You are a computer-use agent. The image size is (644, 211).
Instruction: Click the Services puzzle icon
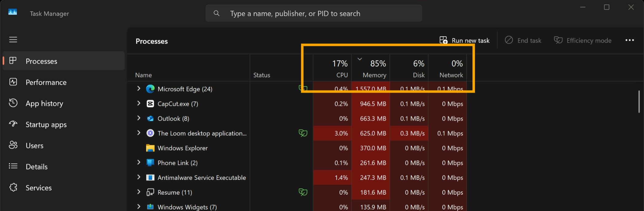tap(13, 187)
